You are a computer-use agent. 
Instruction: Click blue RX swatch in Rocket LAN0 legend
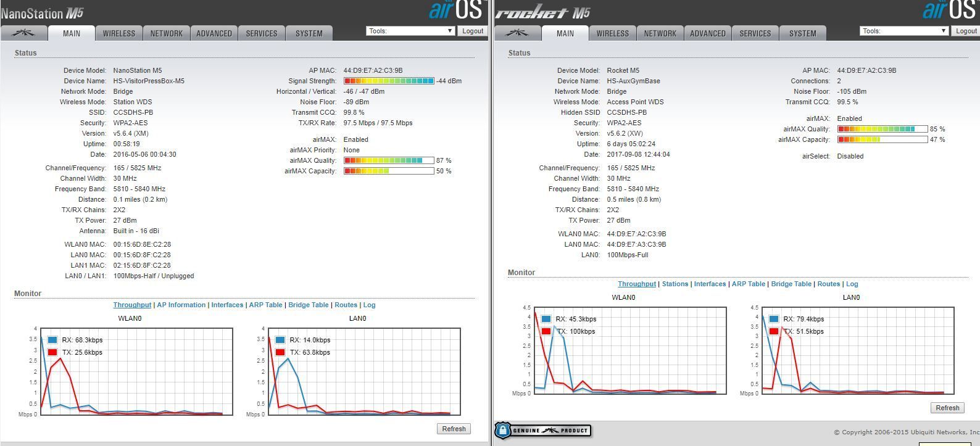(x=774, y=319)
